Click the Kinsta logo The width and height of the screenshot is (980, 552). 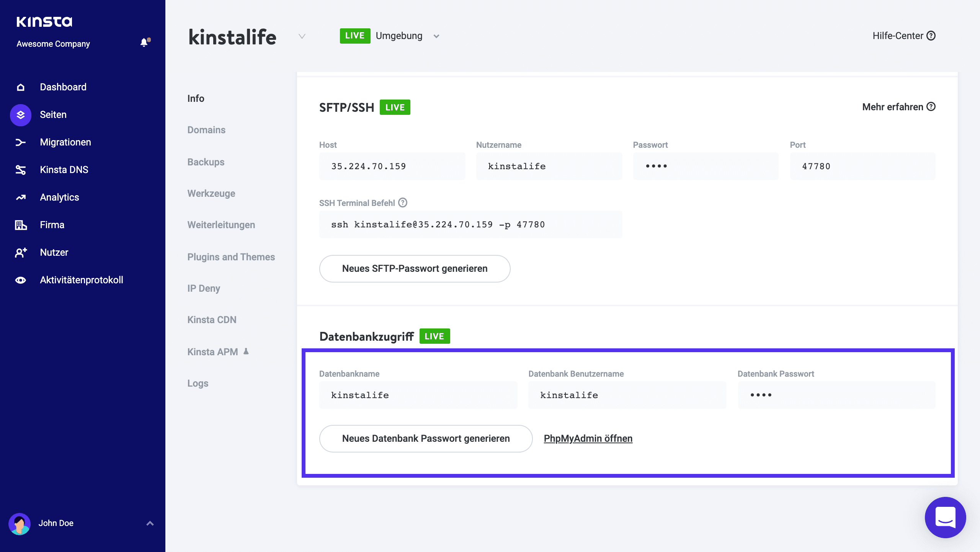pos(44,21)
